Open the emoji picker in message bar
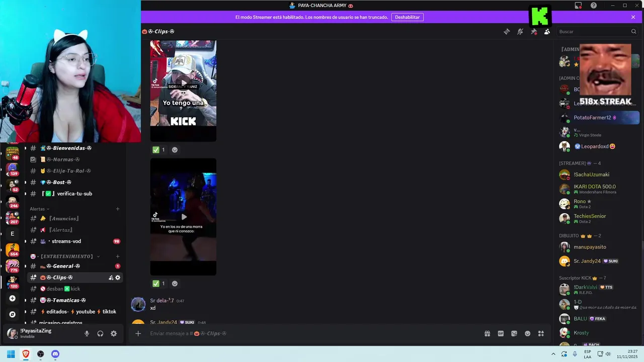This screenshot has height=362, width=644. coord(527,333)
